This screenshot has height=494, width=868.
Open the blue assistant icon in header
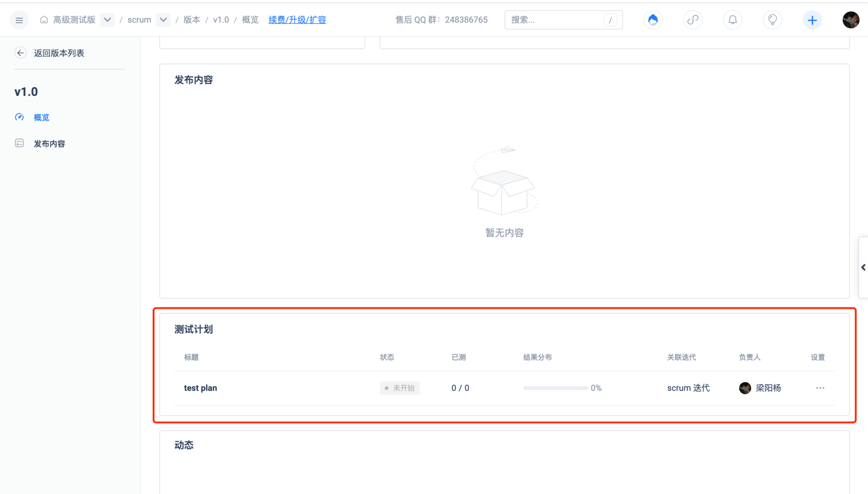(x=653, y=20)
